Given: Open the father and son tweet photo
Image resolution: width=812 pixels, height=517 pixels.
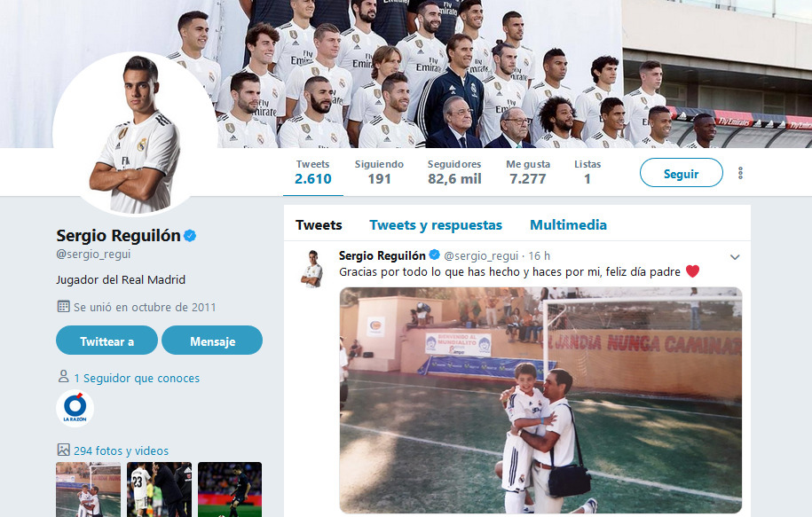Looking at the screenshot, I should (540, 401).
